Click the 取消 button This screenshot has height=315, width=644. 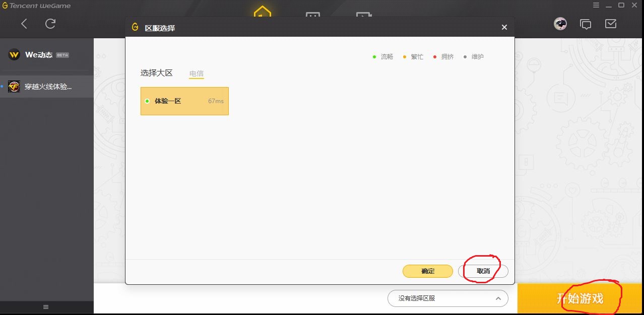[483, 271]
